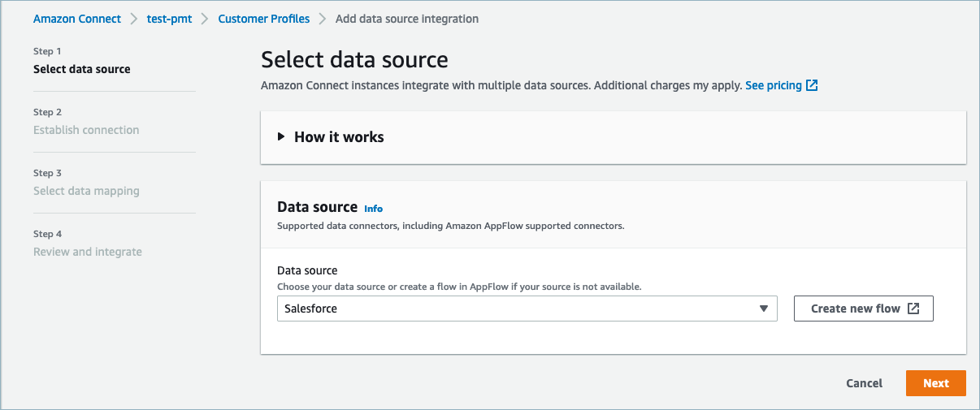Expand How it works disclosure triangle

tap(282, 137)
